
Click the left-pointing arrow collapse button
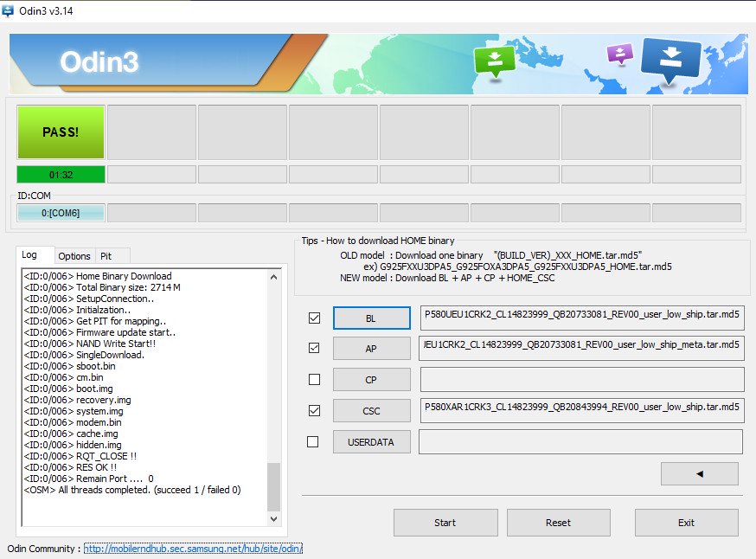click(699, 473)
